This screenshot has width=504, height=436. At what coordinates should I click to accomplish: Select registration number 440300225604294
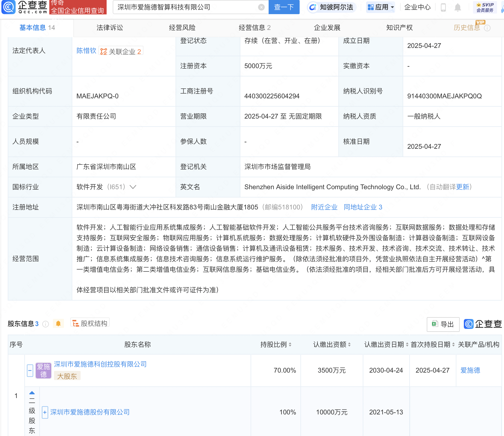click(x=272, y=96)
